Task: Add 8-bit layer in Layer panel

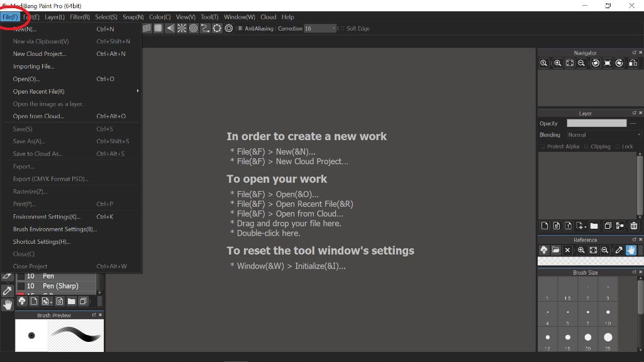Action: coord(557,226)
